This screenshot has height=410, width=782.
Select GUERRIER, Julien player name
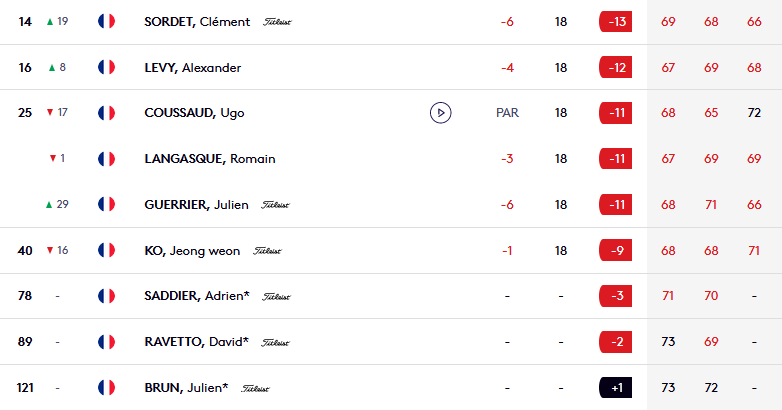click(196, 205)
